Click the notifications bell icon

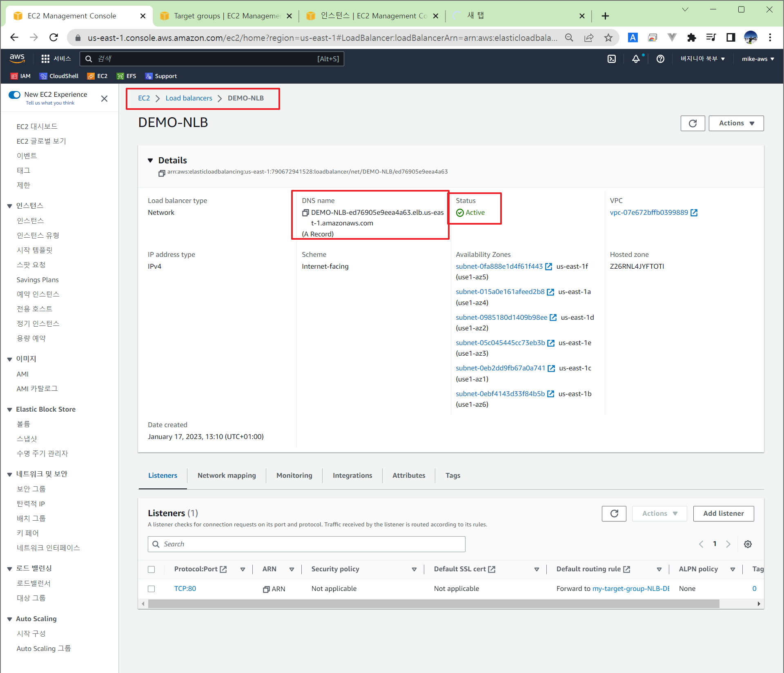point(636,59)
